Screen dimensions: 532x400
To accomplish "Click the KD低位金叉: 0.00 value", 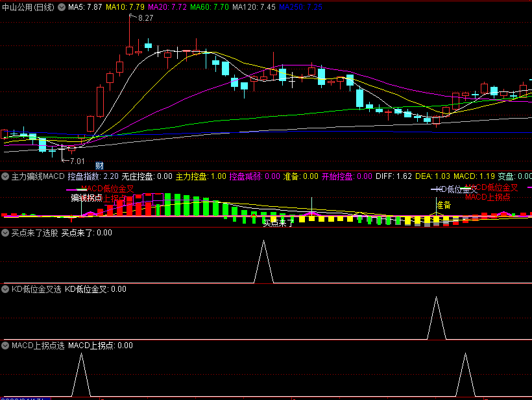I will pyautogui.click(x=95, y=289).
